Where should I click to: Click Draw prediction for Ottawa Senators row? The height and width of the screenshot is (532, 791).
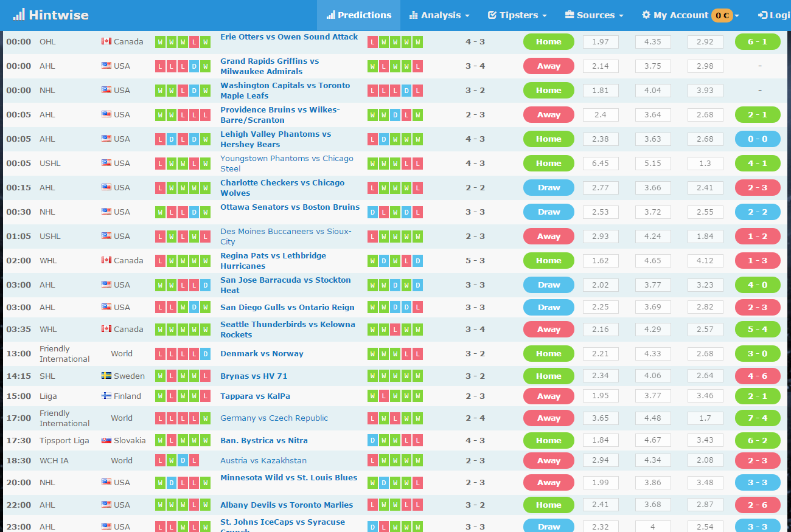(549, 212)
